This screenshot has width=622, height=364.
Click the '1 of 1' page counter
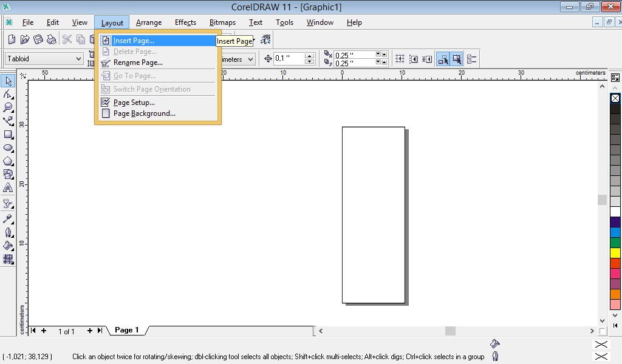(66, 331)
